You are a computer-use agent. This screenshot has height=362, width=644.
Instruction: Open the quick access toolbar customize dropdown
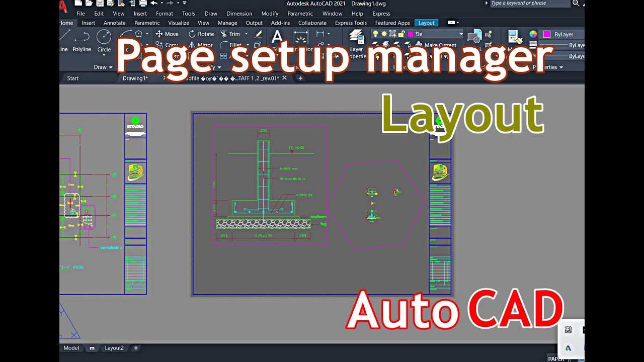point(185,4)
